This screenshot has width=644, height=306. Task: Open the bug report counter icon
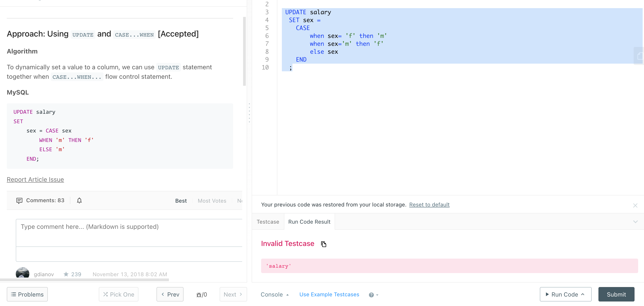tap(202, 294)
